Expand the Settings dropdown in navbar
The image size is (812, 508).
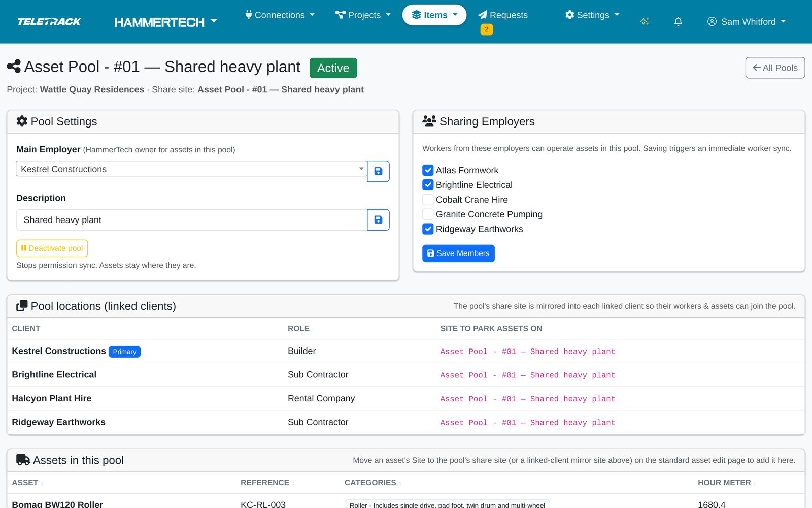[x=592, y=15]
